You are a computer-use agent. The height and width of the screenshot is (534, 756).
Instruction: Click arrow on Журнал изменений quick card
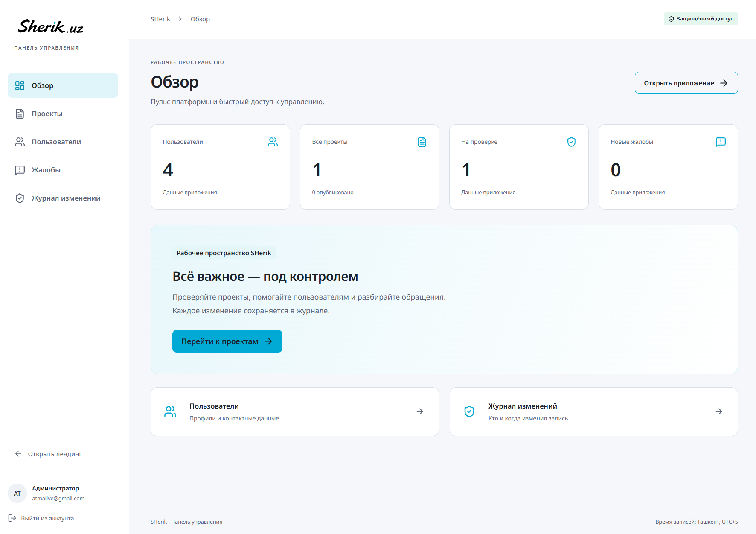[x=719, y=411]
